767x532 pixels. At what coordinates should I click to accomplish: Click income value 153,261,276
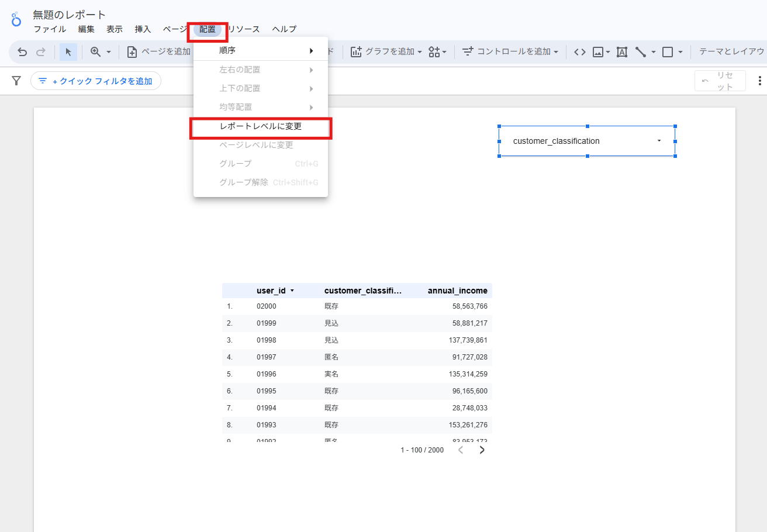pos(468,425)
